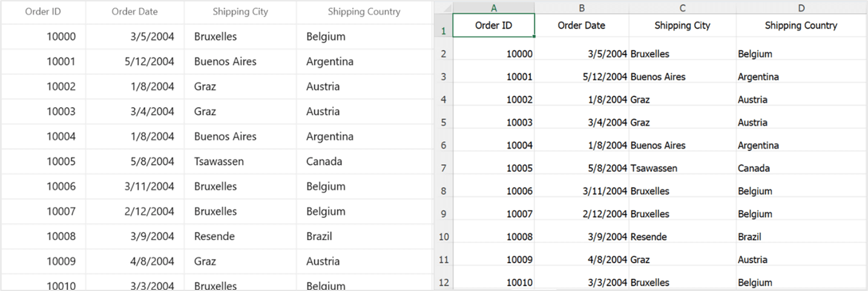Image resolution: width=868 pixels, height=291 pixels.
Task: Select spreadsheet row 1 via its row number
Action: pos(443,31)
